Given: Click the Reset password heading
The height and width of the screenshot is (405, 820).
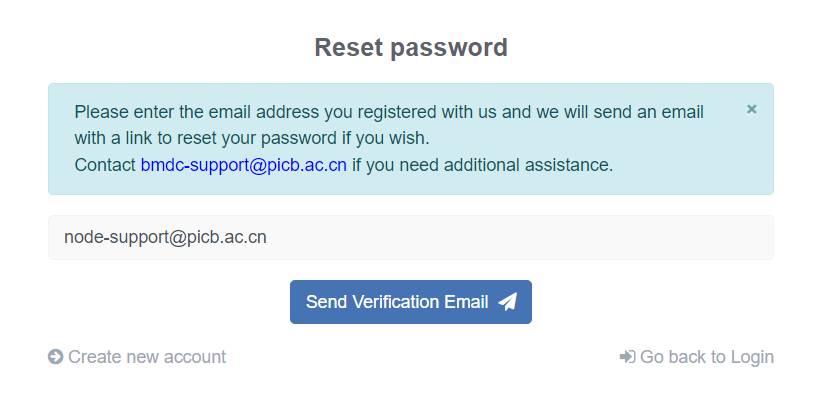Looking at the screenshot, I should pos(410,47).
